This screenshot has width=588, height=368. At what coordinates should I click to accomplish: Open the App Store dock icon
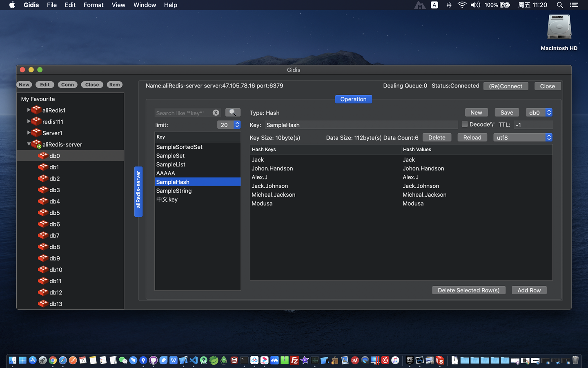pos(33,360)
